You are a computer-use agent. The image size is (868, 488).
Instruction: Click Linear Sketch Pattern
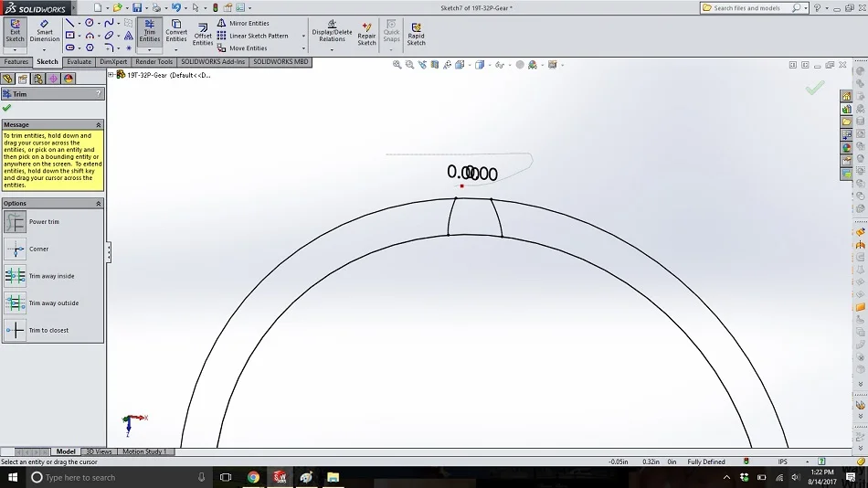pyautogui.click(x=252, y=36)
